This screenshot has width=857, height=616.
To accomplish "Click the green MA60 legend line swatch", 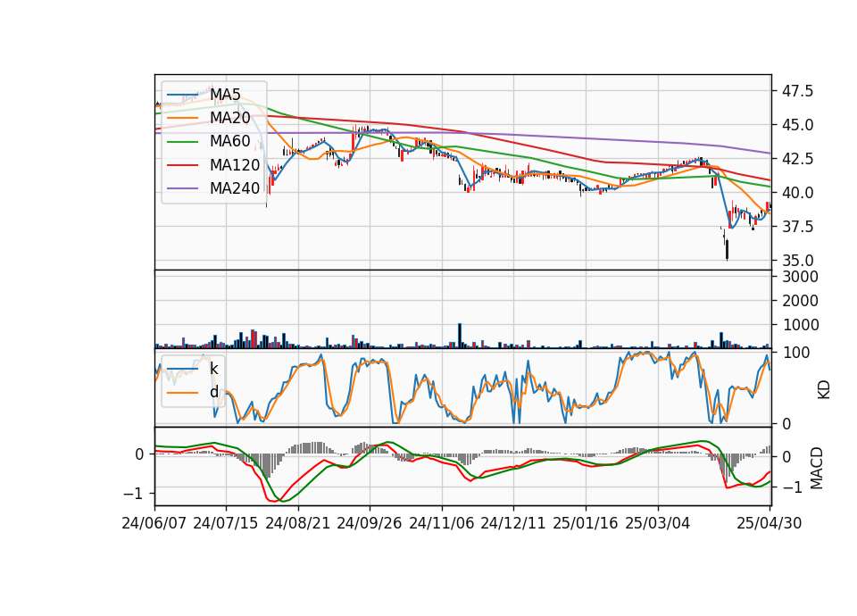I will (x=182, y=142).
